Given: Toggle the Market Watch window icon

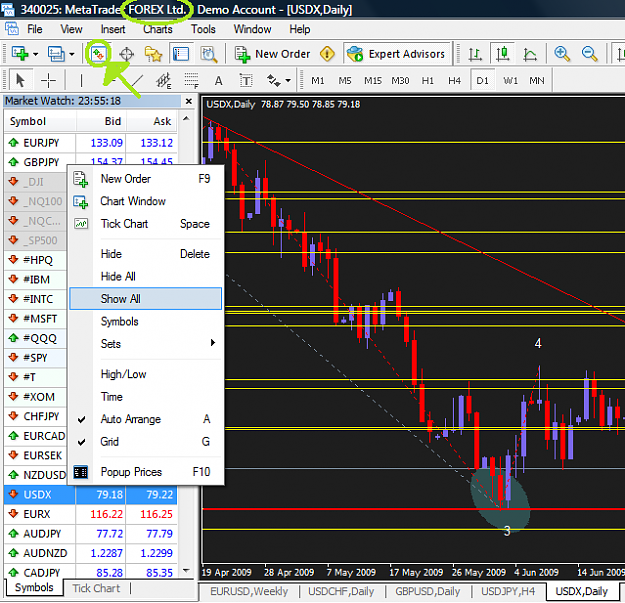Looking at the screenshot, I should click(x=98, y=53).
